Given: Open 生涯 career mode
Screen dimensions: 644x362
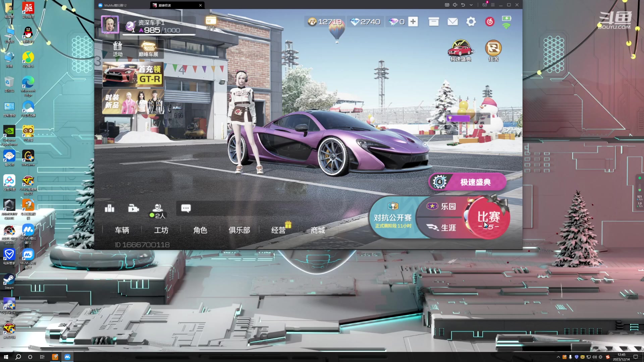Looking at the screenshot, I should [441, 228].
